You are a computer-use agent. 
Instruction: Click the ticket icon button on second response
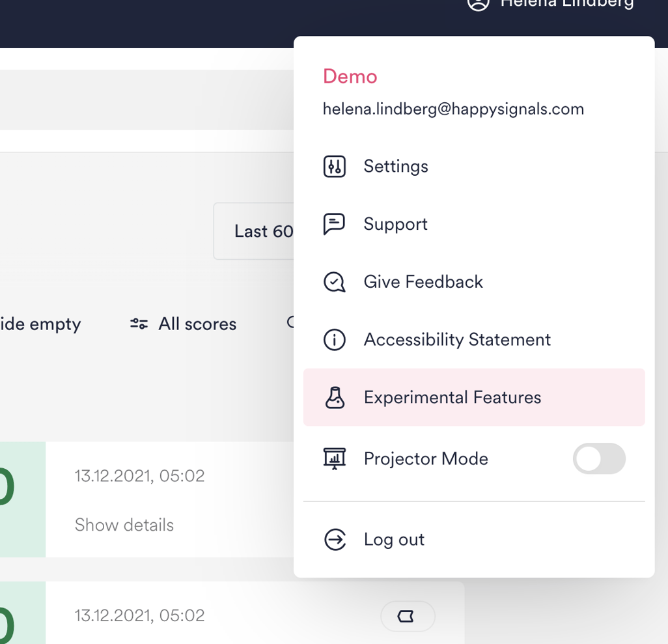408,616
